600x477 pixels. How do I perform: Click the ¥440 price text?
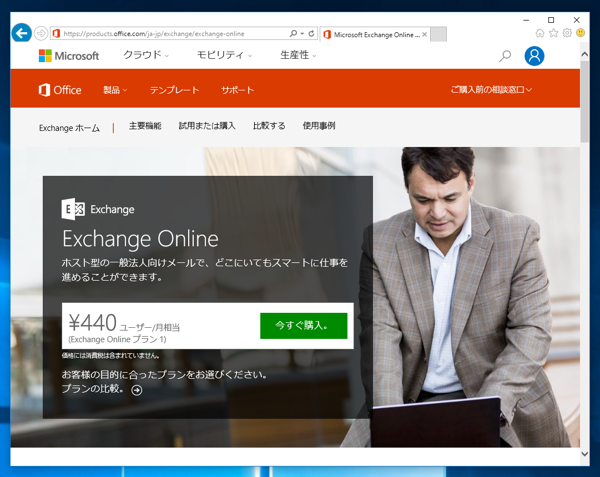(x=93, y=322)
